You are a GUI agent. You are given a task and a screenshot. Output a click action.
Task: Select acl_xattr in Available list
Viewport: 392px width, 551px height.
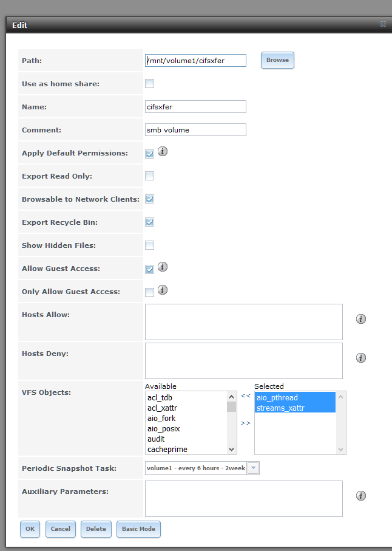(162, 408)
